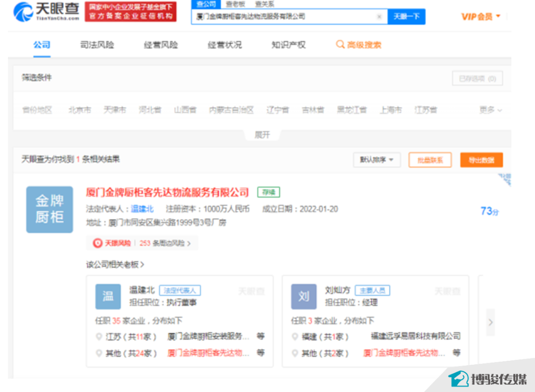The height and width of the screenshot is (392, 535).
Task: Click the 成立日期：2022-01-20 text
Action: pyautogui.click(x=300, y=209)
